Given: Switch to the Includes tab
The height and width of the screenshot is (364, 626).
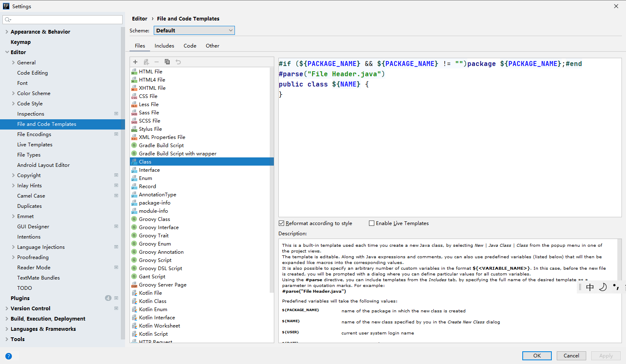Looking at the screenshot, I should point(164,46).
